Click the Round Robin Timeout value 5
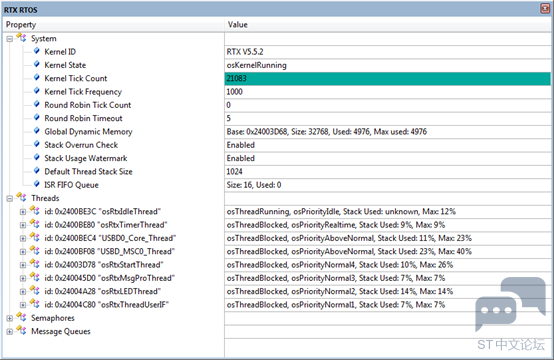554x360 pixels. (x=229, y=118)
